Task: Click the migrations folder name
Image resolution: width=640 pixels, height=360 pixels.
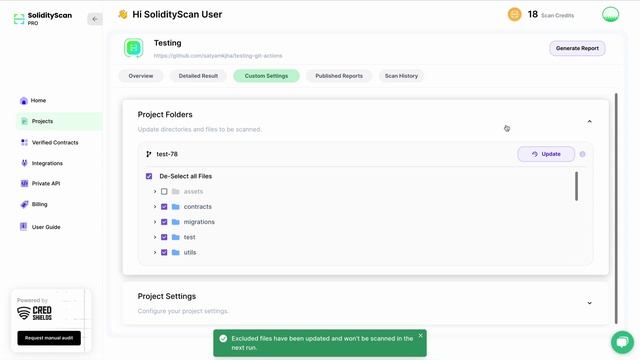Action: (199, 222)
